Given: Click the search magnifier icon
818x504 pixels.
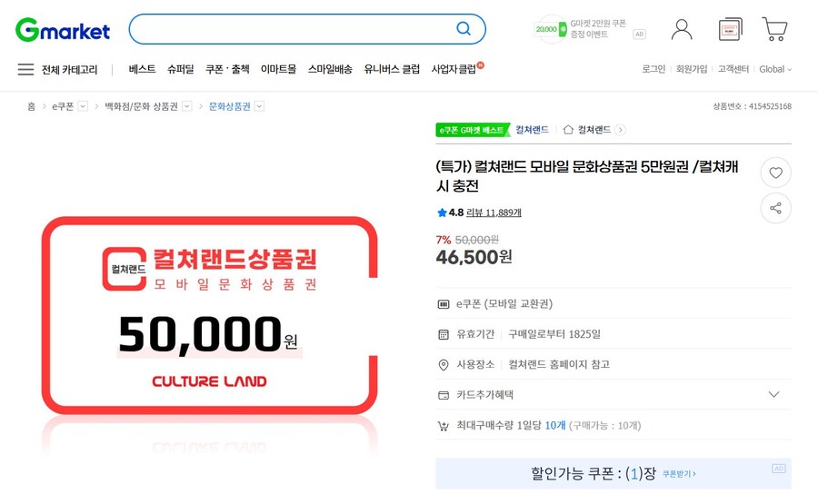Looking at the screenshot, I should 464,29.
